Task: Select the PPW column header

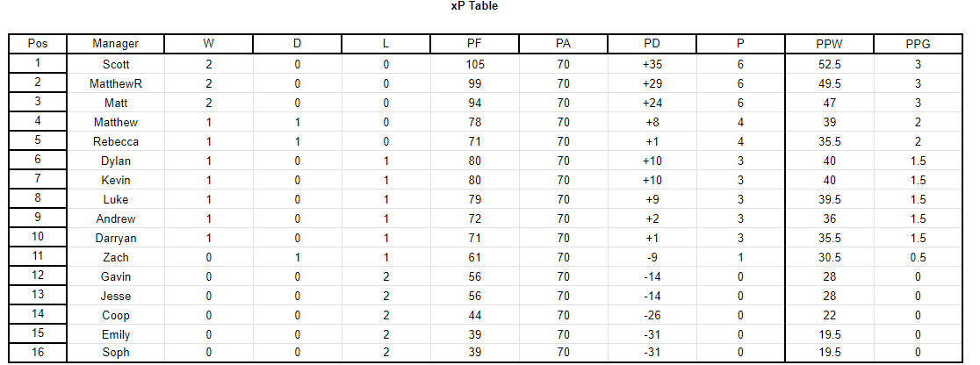Action: point(829,44)
